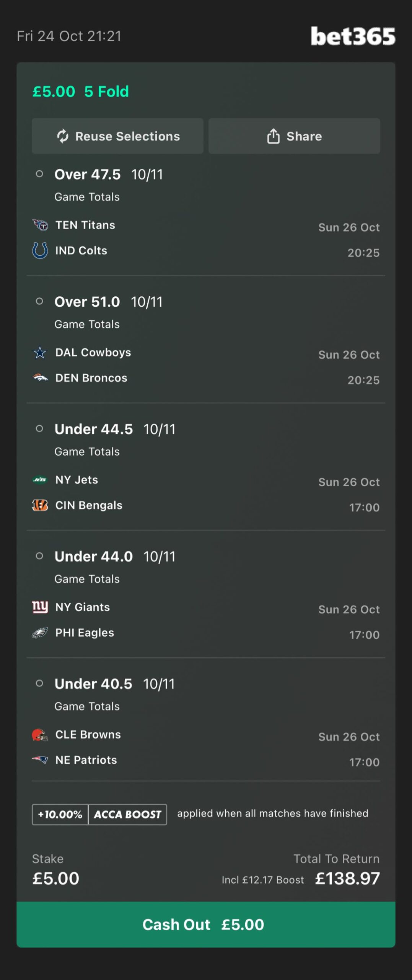Open the ACCA BOOST +10.00% badge
The image size is (412, 980).
99,814
